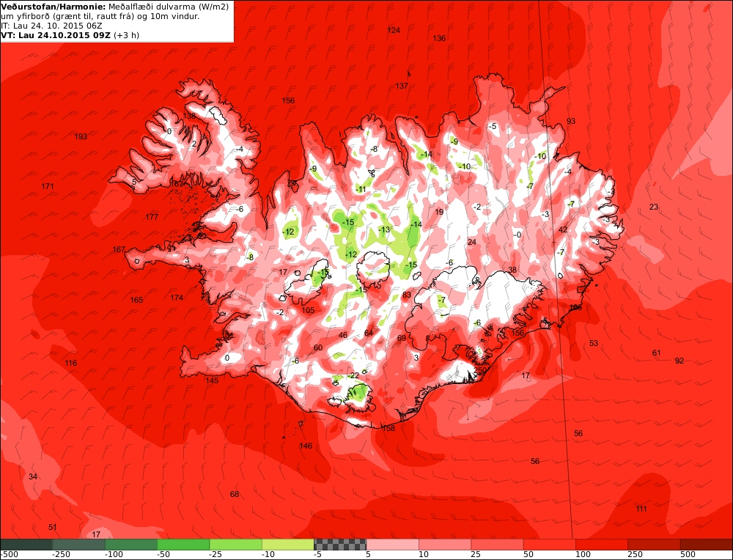Select the value 177 in Breiðafjörður bay
The height and width of the screenshot is (560, 733).
pos(152,217)
